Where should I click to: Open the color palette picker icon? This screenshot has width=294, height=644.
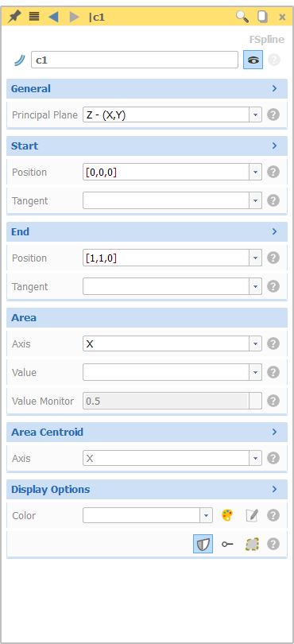pos(227,515)
